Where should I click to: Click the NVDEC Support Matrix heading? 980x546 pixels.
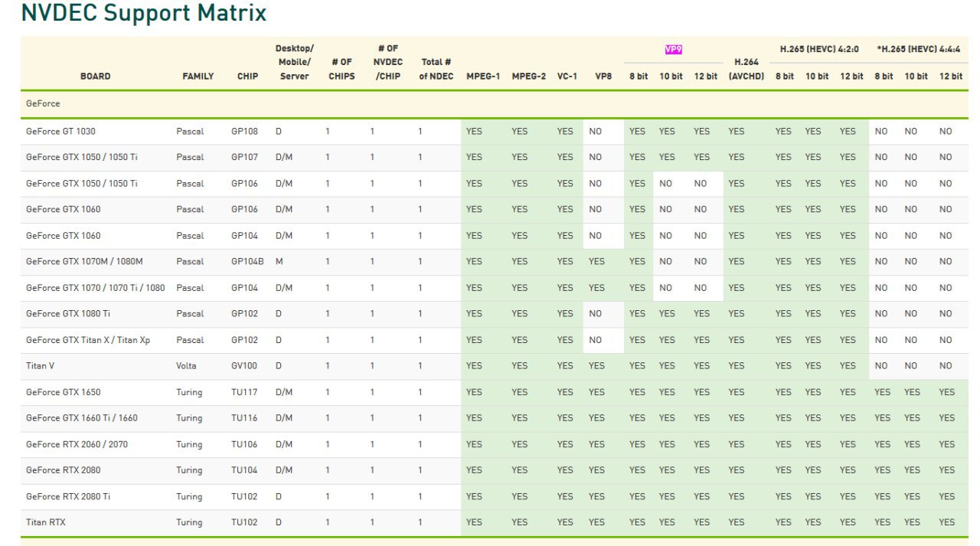[144, 13]
